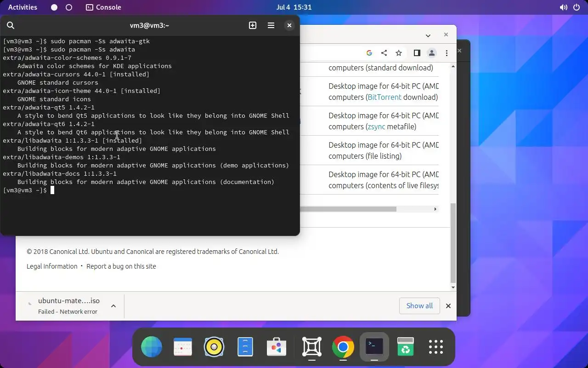Screen dimensions: 588x368
Task: Open the Console hamburger menu
Action: 271,26
